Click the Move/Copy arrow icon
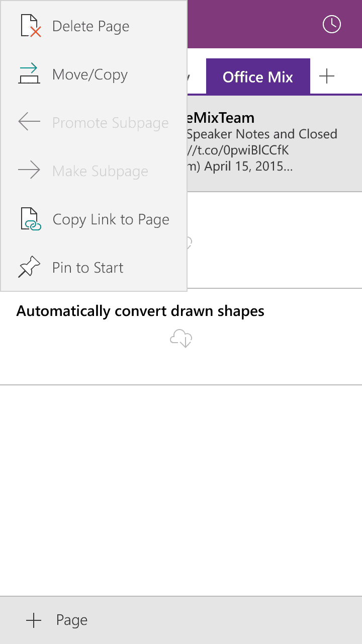Viewport: 362px width, 644px height. 29,74
